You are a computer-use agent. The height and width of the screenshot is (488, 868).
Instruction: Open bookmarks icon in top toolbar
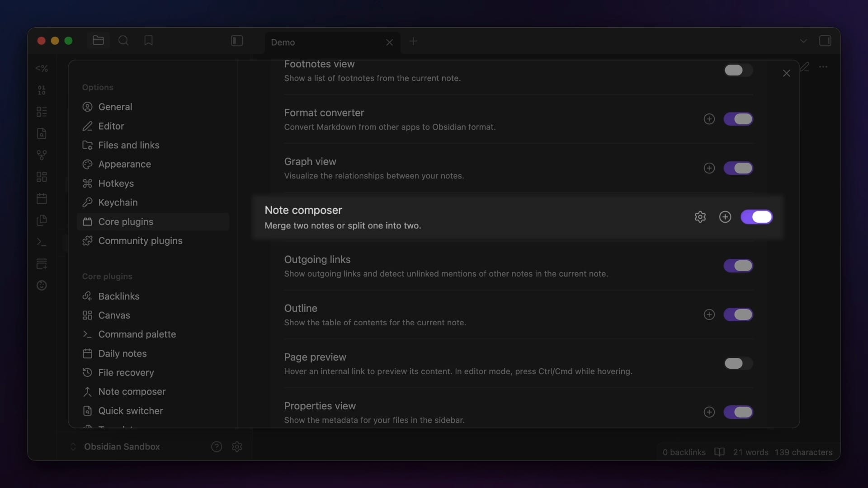point(148,41)
